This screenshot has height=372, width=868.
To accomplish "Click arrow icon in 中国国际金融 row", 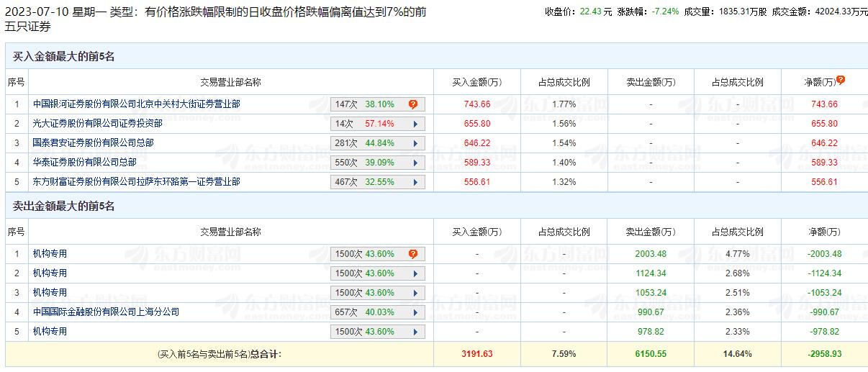I will pos(415,312).
